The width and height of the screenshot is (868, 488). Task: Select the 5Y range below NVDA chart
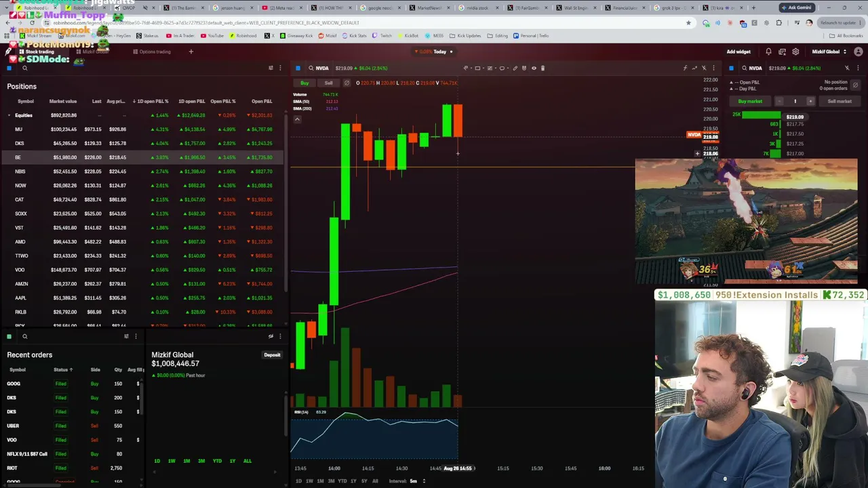[x=364, y=481]
